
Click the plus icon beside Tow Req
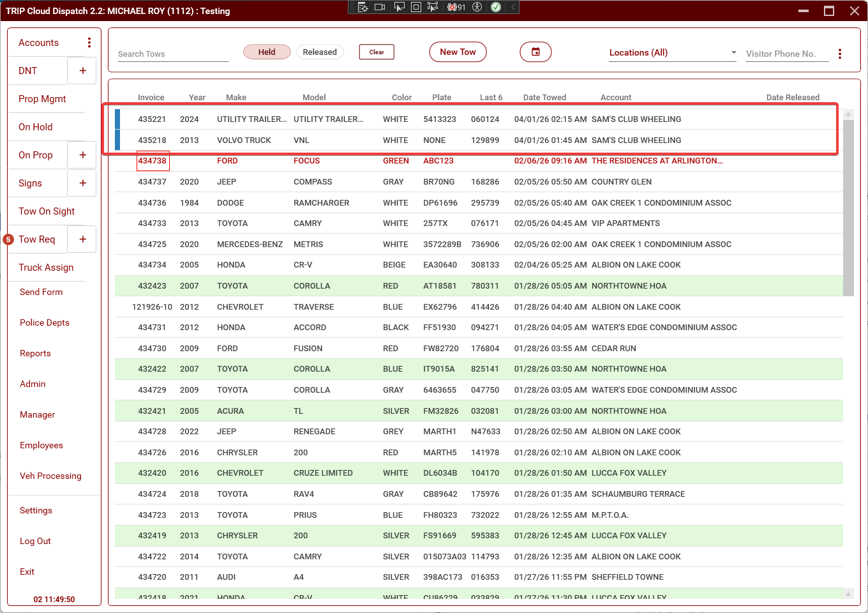pos(82,239)
